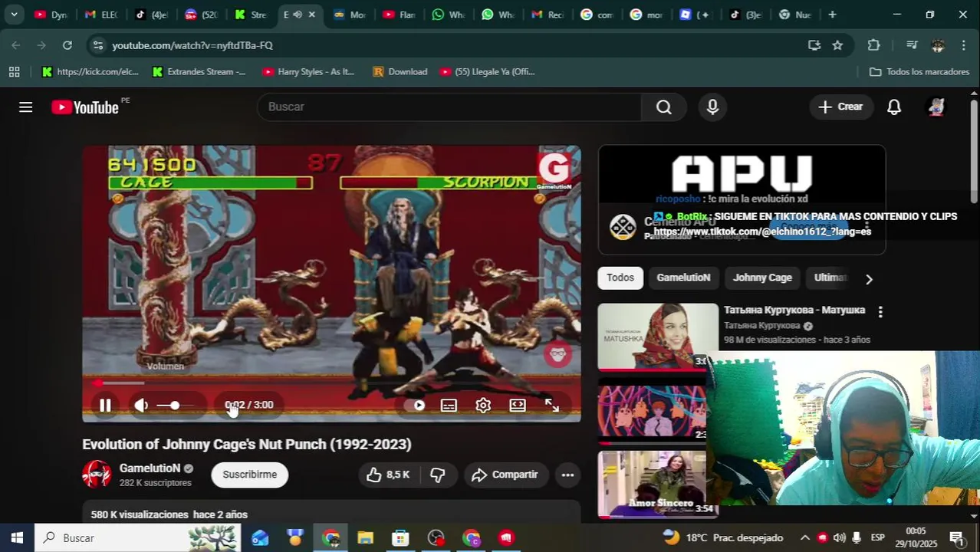The height and width of the screenshot is (552, 980).
Task: Turn on subtitles in the video player
Action: coord(449,406)
